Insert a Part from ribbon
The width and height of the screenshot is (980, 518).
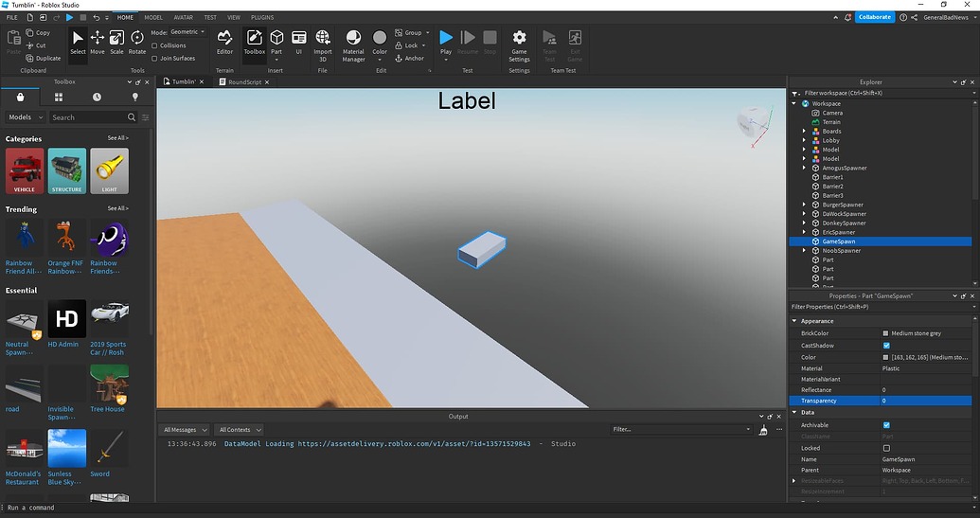click(x=276, y=43)
